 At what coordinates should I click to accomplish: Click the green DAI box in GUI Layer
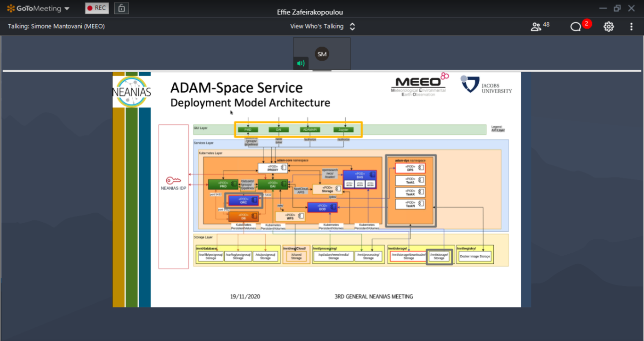pos(279,130)
